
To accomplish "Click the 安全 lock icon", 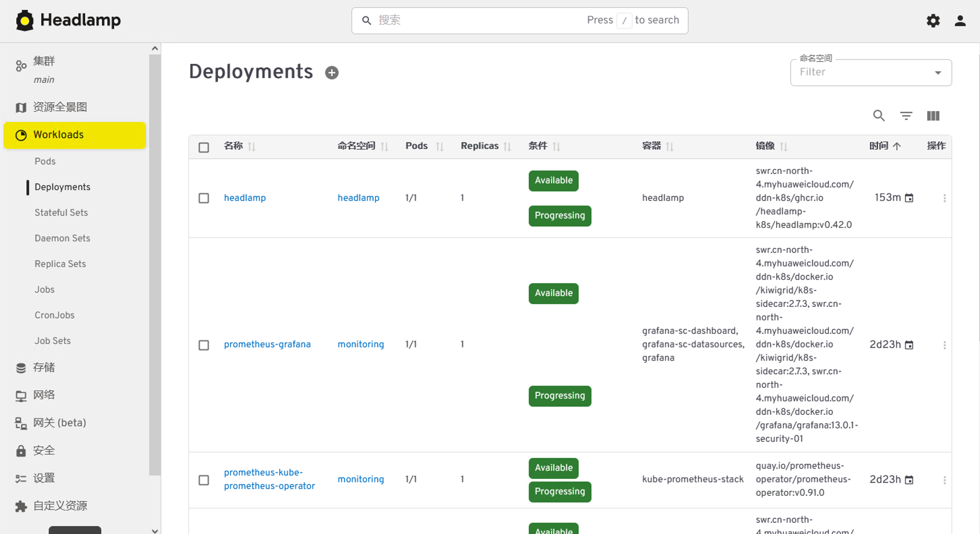I will (21, 451).
